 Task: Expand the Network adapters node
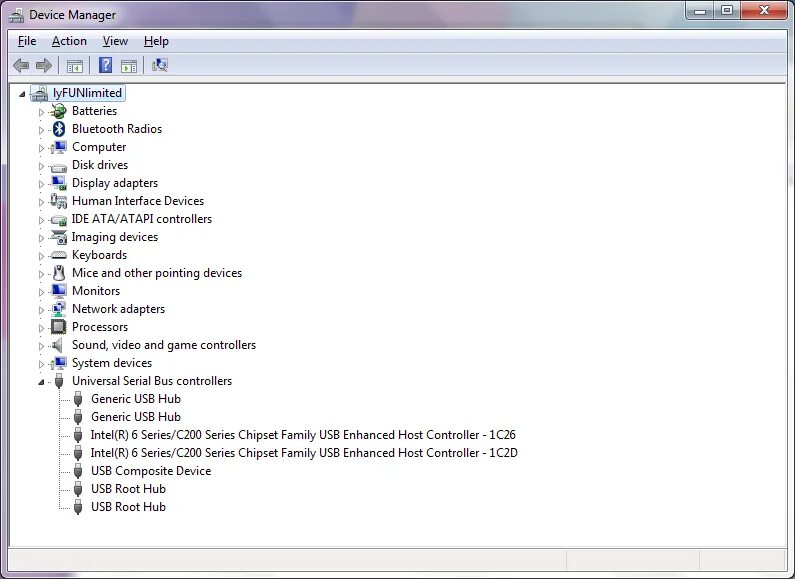coord(42,310)
